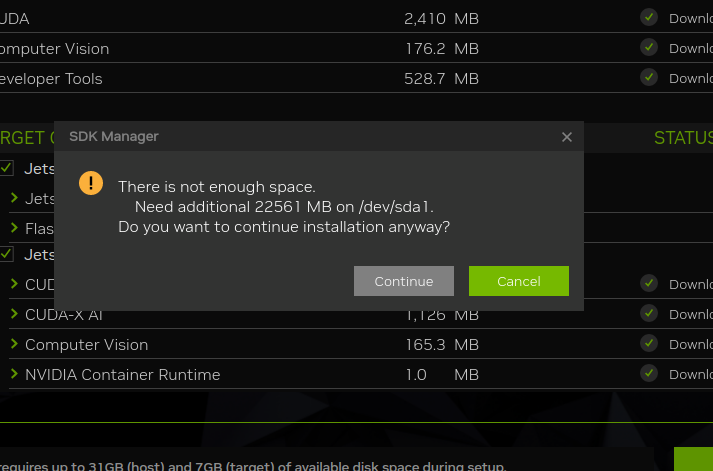Image resolution: width=713 pixels, height=471 pixels.
Task: Click the 165.3 MB Computer Vision status check icon
Action: click(649, 343)
